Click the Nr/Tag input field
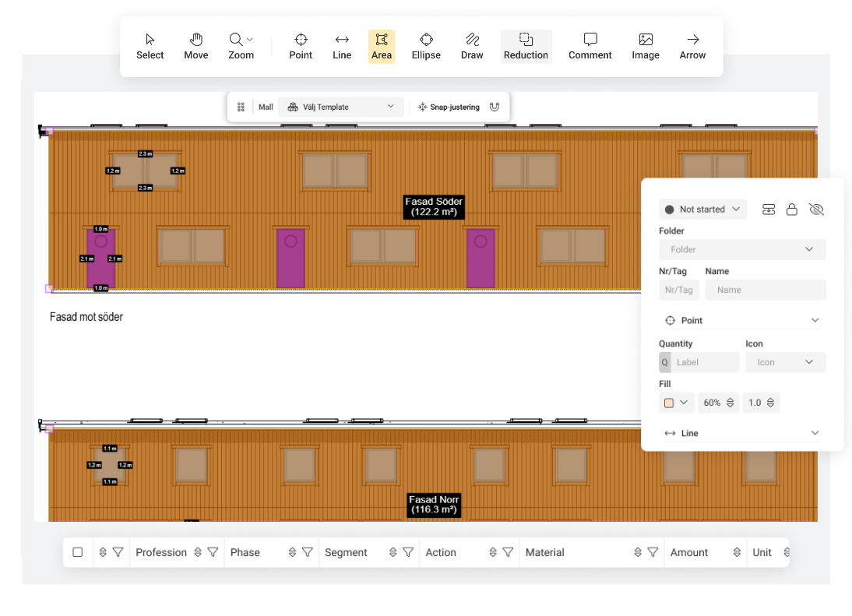 (x=678, y=290)
